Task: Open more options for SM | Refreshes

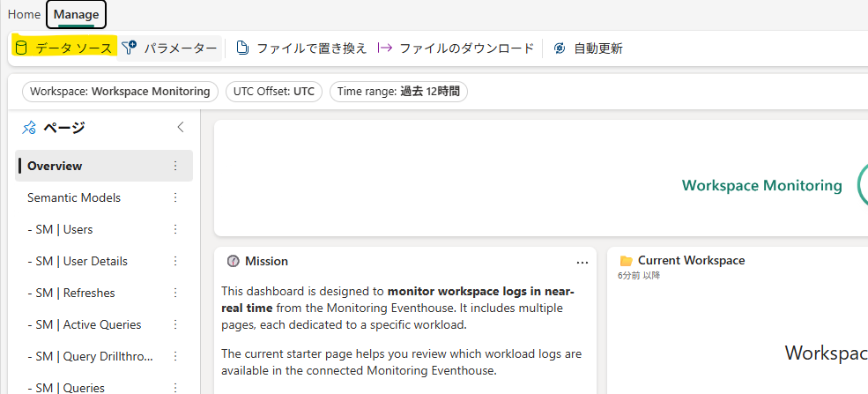Action: 175,293
